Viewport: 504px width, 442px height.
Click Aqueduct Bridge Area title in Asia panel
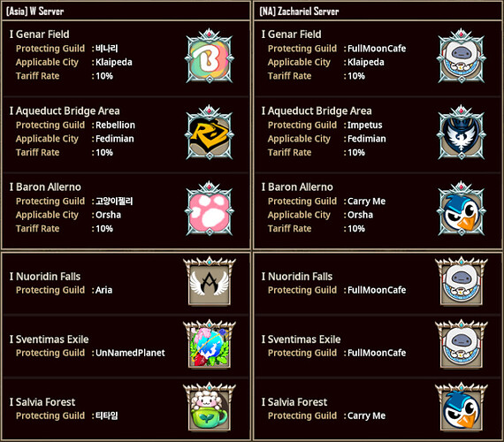(x=67, y=110)
